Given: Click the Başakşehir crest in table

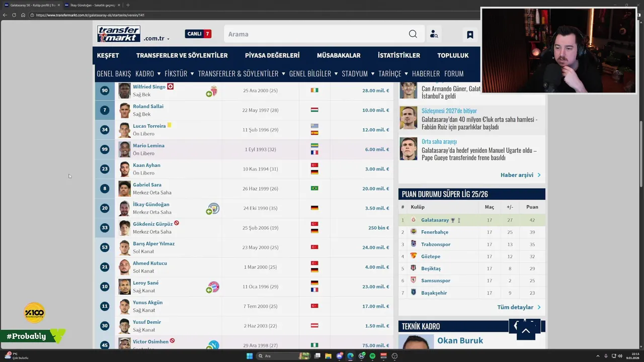Looking at the screenshot, I should click(x=414, y=292).
